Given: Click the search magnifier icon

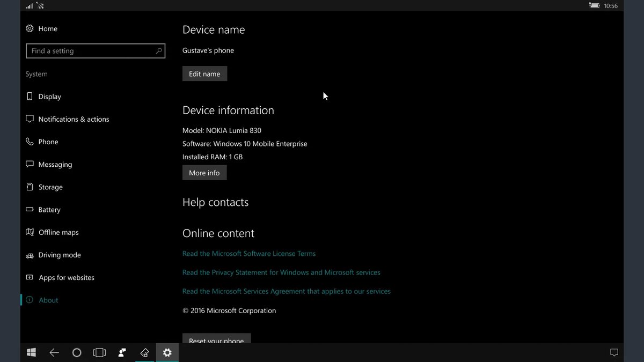Looking at the screenshot, I should (x=159, y=51).
